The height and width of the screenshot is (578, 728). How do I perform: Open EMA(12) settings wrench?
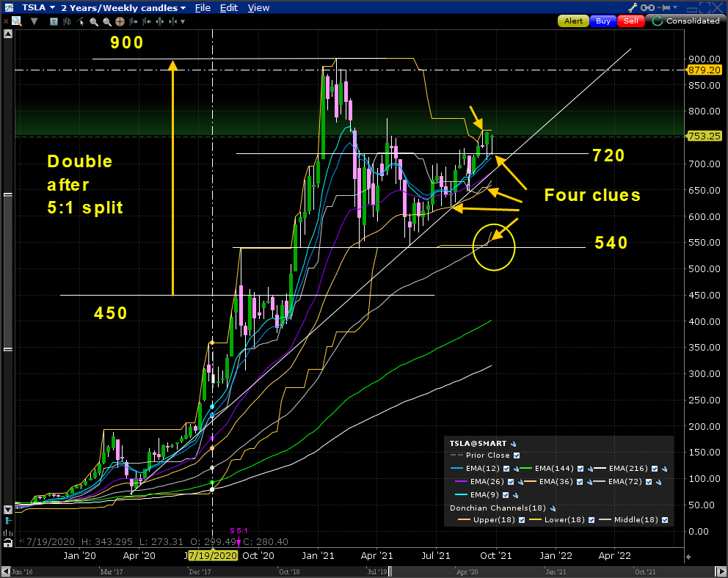[x=517, y=469]
